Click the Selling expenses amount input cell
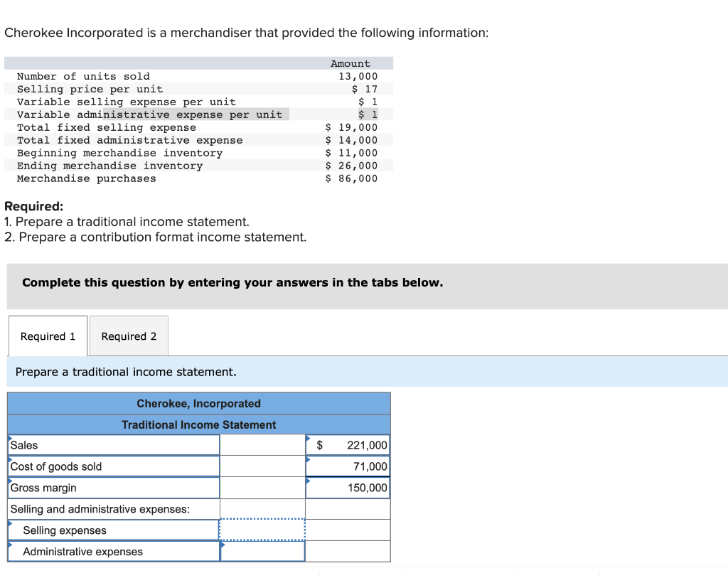This screenshot has width=728, height=578. pyautogui.click(x=262, y=530)
